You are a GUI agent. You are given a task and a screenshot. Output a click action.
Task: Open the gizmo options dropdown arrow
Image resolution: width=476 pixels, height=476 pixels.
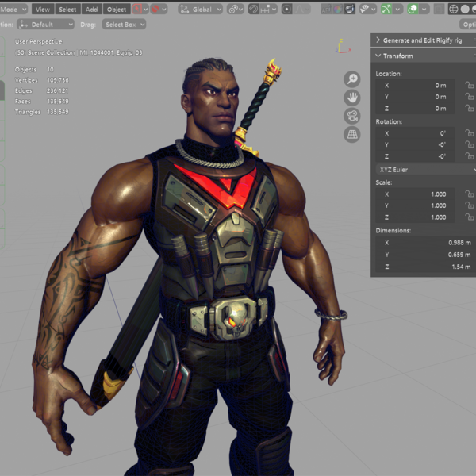397,10
